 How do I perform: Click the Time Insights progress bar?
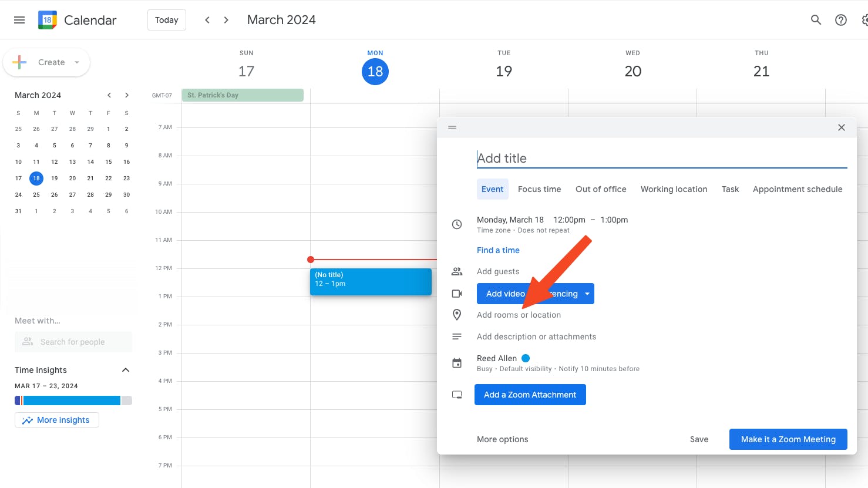73,401
